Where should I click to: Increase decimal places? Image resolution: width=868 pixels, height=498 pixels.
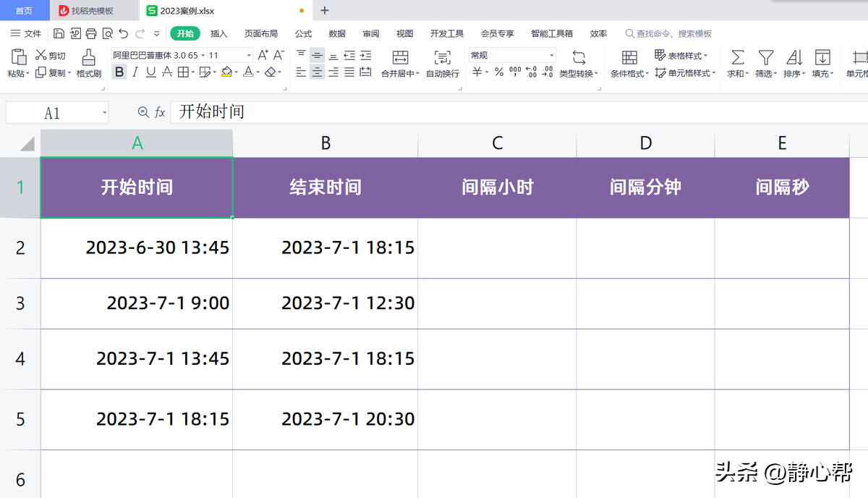532,72
